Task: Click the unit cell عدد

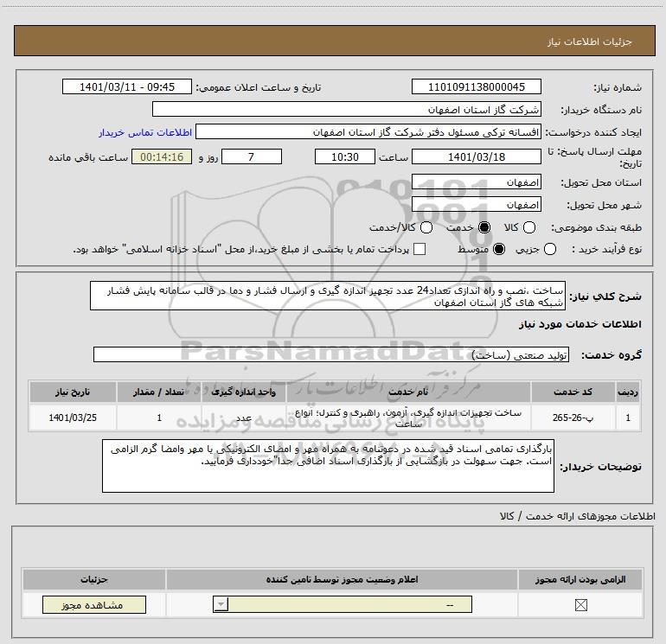Action: click(243, 418)
